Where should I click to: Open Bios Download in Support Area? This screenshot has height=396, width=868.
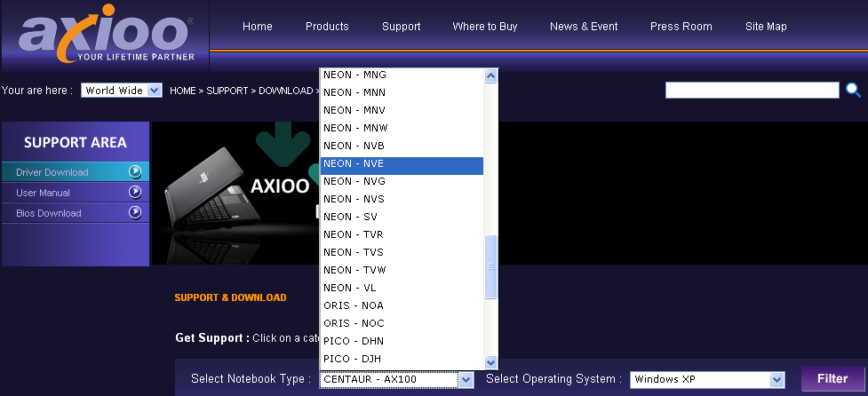[76, 213]
